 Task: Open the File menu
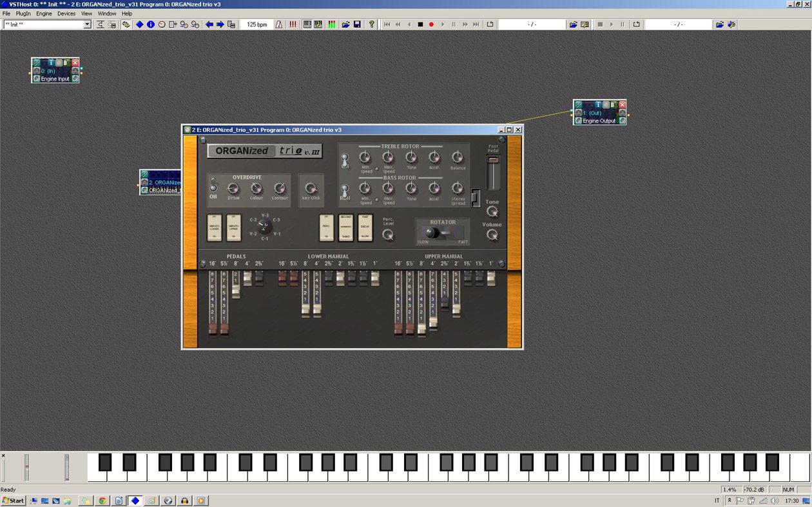point(6,14)
